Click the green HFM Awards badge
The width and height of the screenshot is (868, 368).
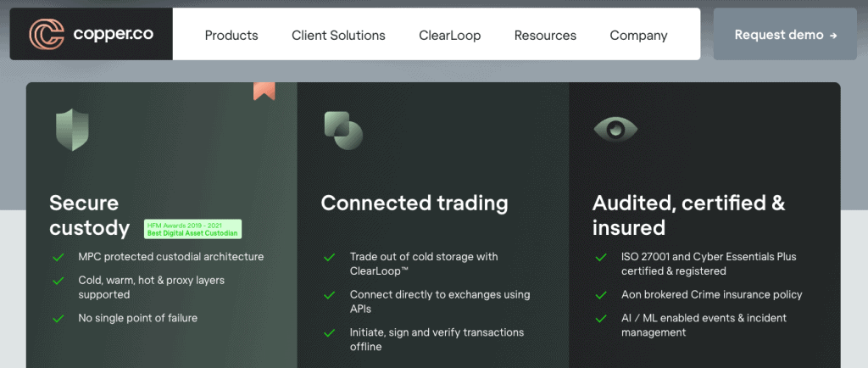(192, 229)
